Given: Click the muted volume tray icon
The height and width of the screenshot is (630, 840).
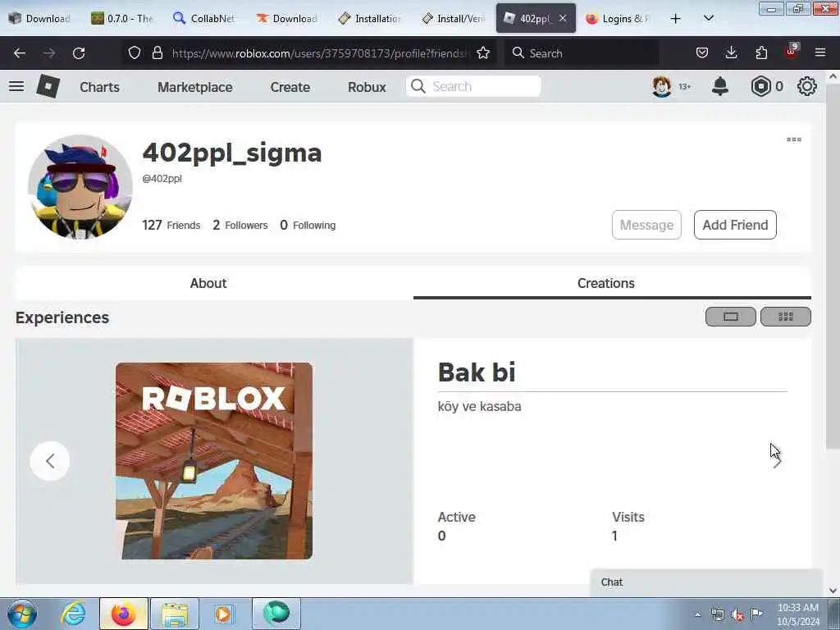Looking at the screenshot, I should 737,614.
